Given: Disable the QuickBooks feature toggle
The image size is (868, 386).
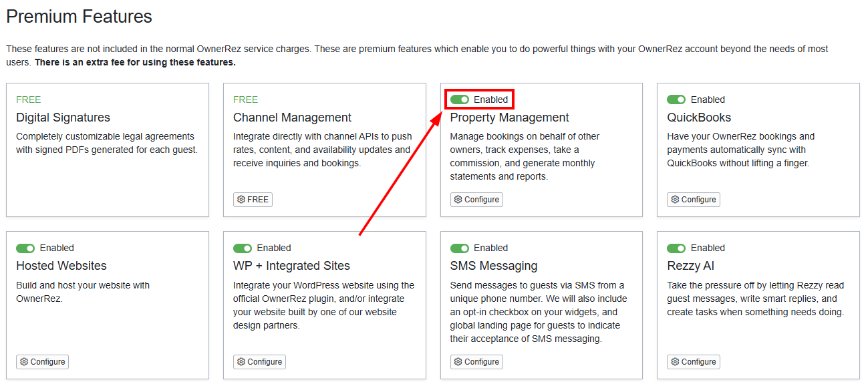Looking at the screenshot, I should tap(676, 100).
